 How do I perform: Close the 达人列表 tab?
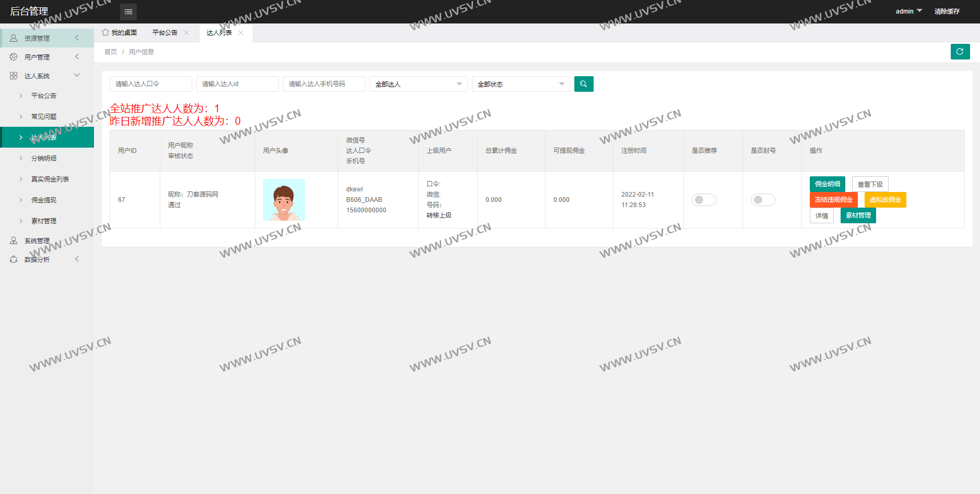click(241, 32)
